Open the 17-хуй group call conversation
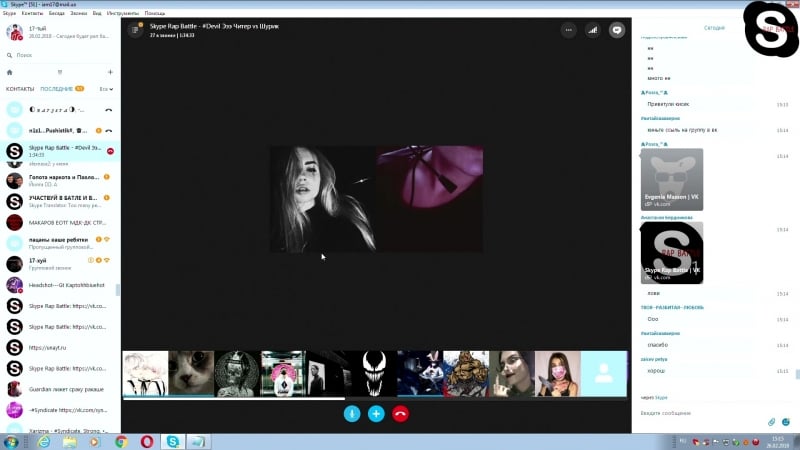800x450 pixels. [x=60, y=264]
